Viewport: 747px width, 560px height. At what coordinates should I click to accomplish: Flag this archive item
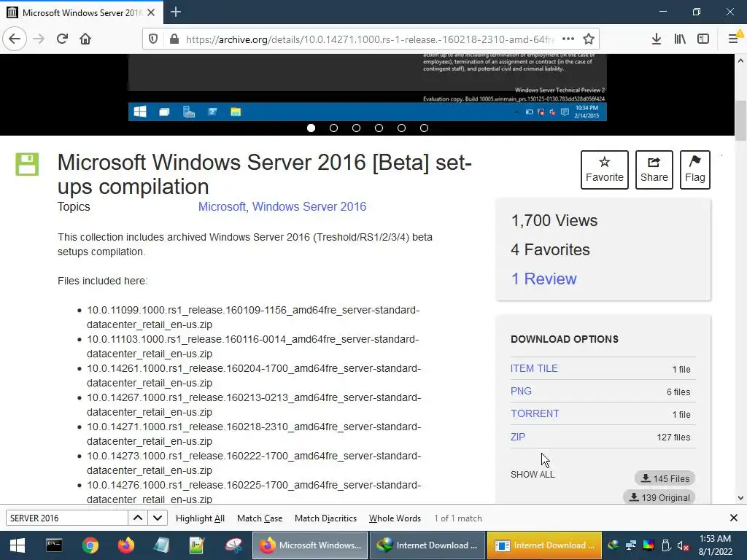(695, 169)
